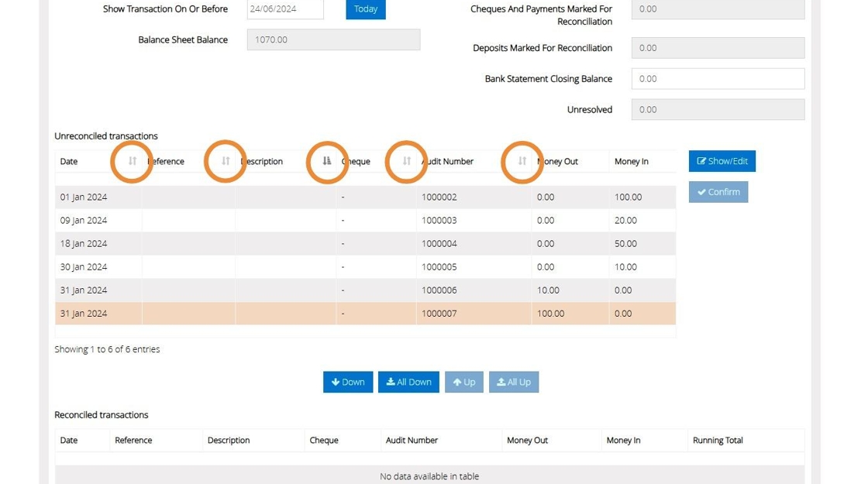Viewport: 868px width, 484px height.
Task: Click the 100.00 Money Out value for 1000007
Action: [x=551, y=313]
